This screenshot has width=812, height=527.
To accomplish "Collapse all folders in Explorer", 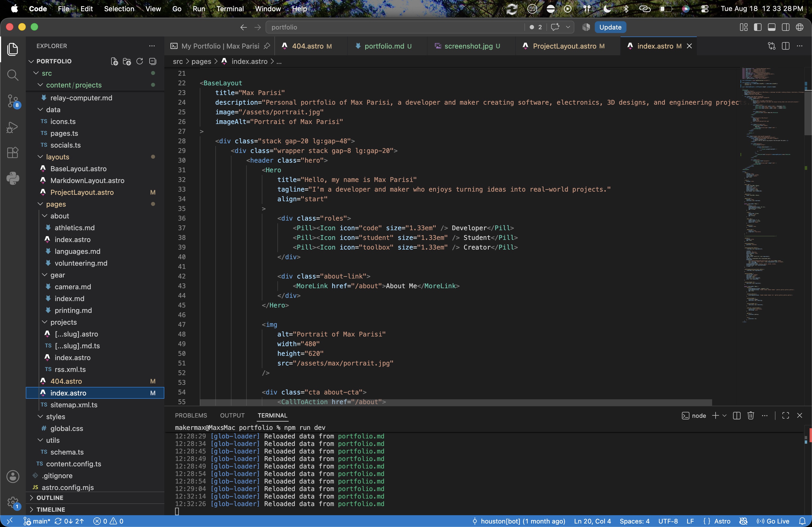I will [153, 61].
